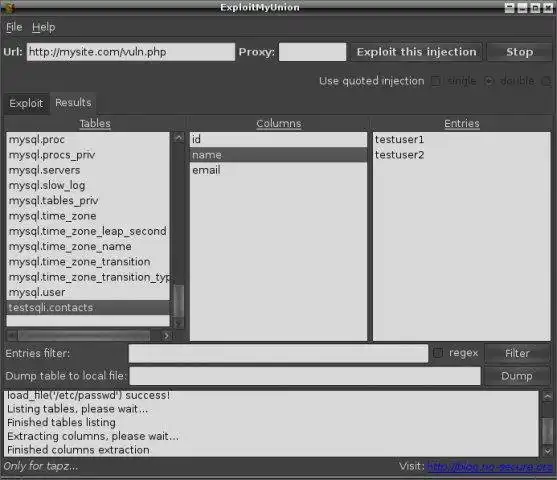Screen dimensions: 557x480
Task: Click Tables horizontal scroll right arrow
Action: (x=166, y=335)
